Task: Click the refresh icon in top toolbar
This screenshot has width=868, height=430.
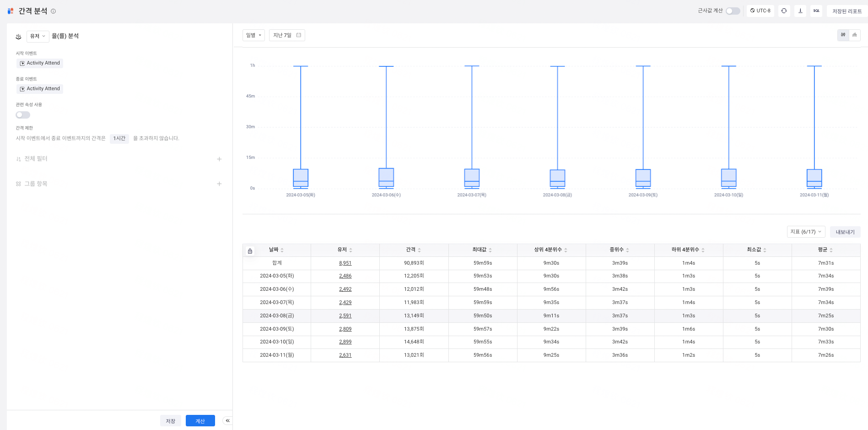Action: [x=784, y=11]
